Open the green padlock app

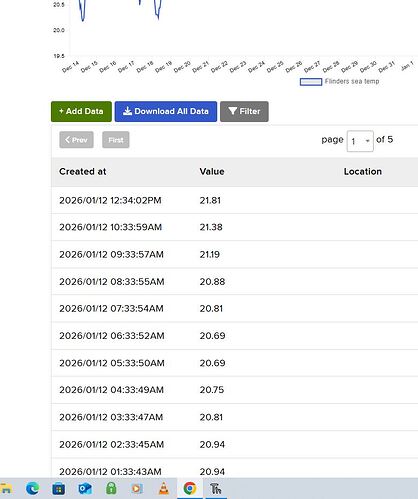pos(111,488)
